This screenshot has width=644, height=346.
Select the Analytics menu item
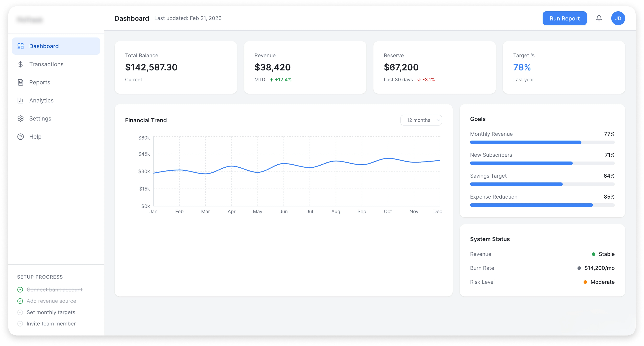pos(56,100)
